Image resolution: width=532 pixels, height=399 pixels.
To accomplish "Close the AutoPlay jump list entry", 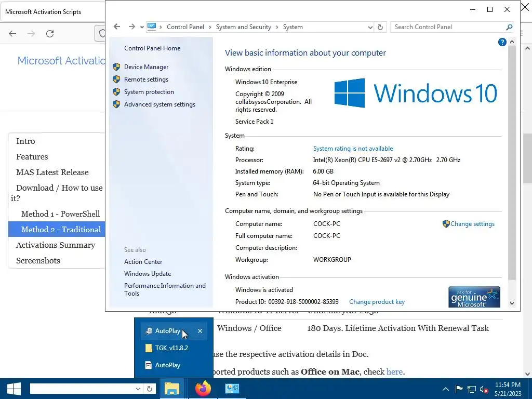I will tap(200, 331).
